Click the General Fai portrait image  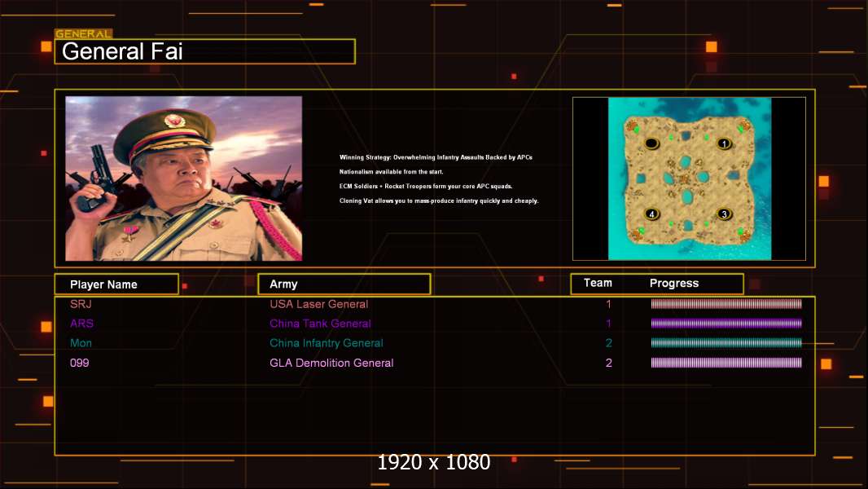pyautogui.click(x=184, y=178)
